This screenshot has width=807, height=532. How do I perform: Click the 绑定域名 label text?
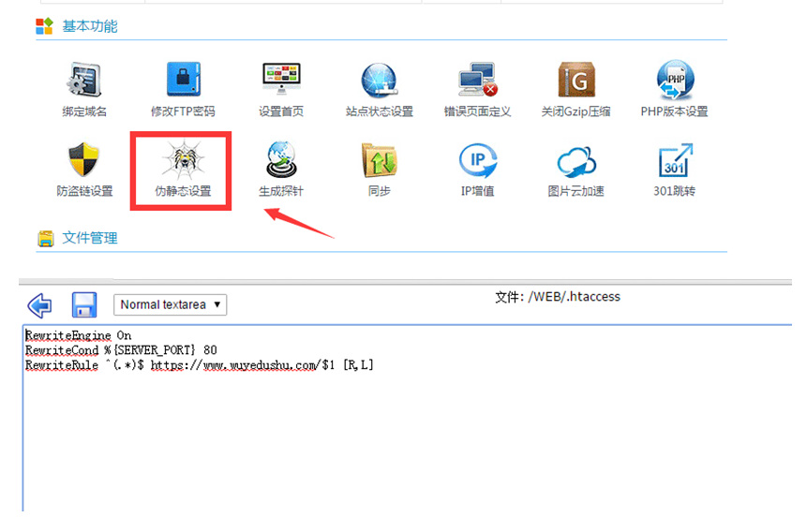(x=84, y=111)
